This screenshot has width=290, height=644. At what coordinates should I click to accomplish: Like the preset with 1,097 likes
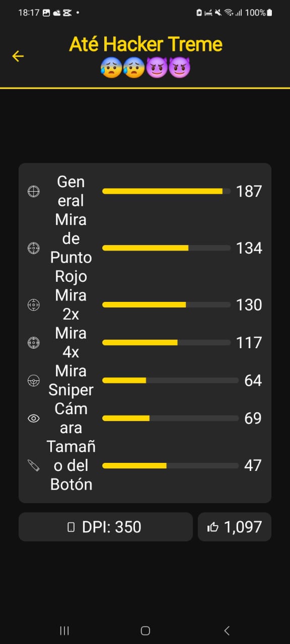click(235, 527)
